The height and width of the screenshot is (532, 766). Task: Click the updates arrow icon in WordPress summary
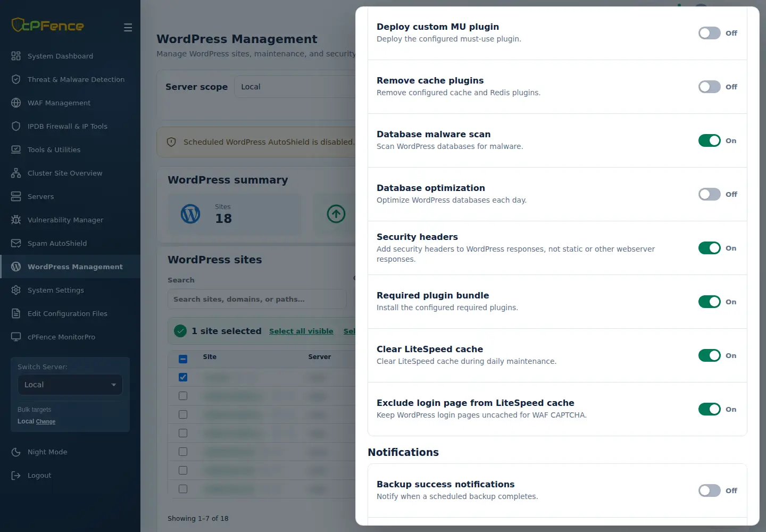point(336,214)
